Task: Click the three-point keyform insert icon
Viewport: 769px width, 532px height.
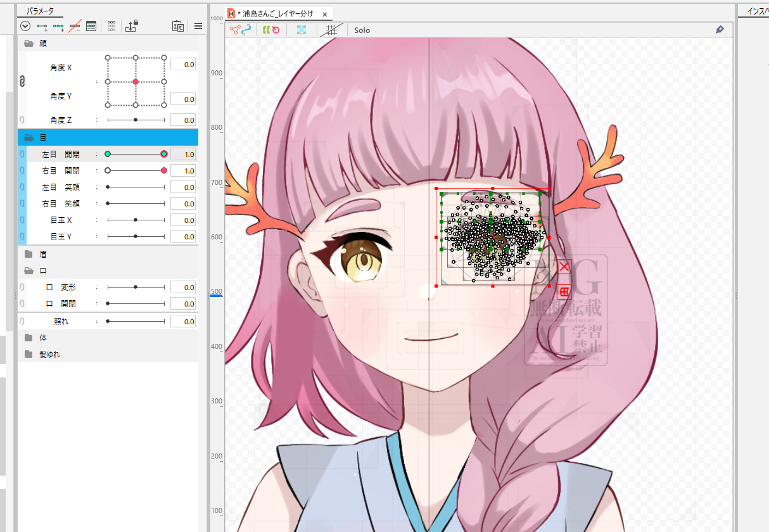Action: click(x=59, y=26)
